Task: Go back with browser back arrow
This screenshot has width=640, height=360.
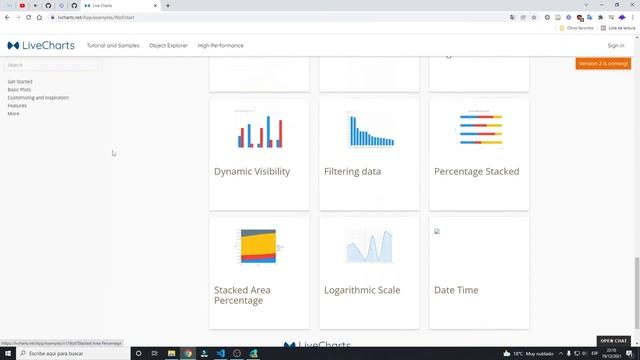Action: [x=7, y=18]
